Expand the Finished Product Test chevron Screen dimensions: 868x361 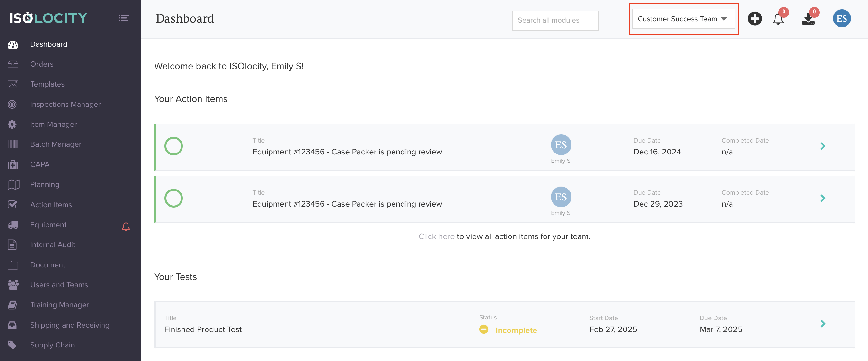coord(822,324)
